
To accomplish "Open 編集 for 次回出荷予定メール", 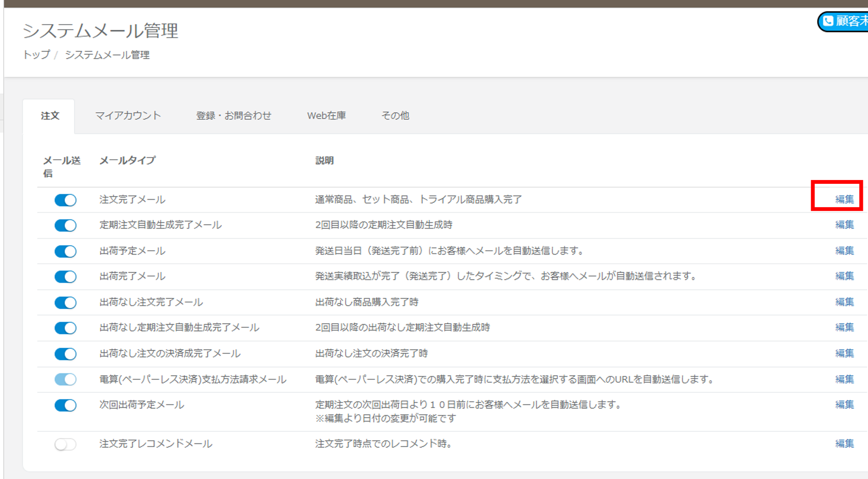I will 844,404.
